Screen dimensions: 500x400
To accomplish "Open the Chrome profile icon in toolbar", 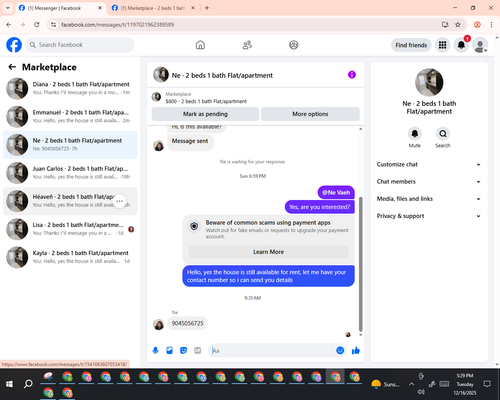I will pos(477,25).
